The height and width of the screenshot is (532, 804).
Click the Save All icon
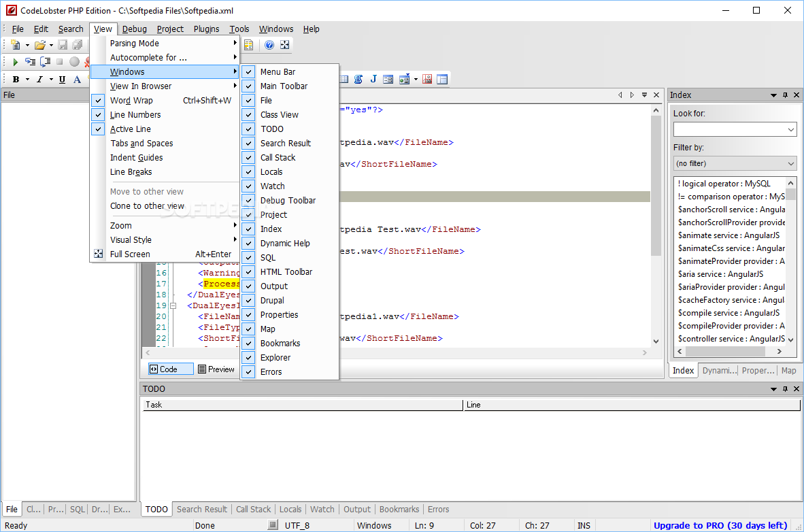tap(77, 45)
